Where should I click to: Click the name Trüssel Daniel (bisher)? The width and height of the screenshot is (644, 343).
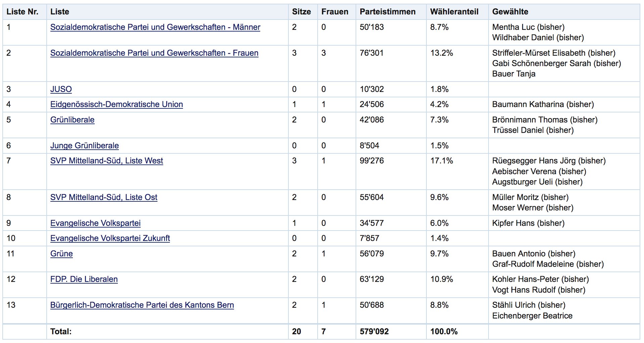tap(533, 130)
